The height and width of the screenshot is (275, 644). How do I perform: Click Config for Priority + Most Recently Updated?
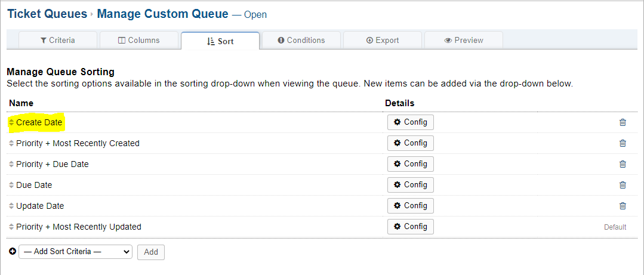(x=410, y=227)
